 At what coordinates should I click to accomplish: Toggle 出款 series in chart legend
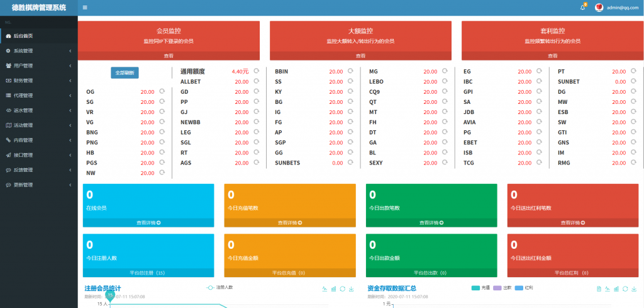tap(502, 287)
